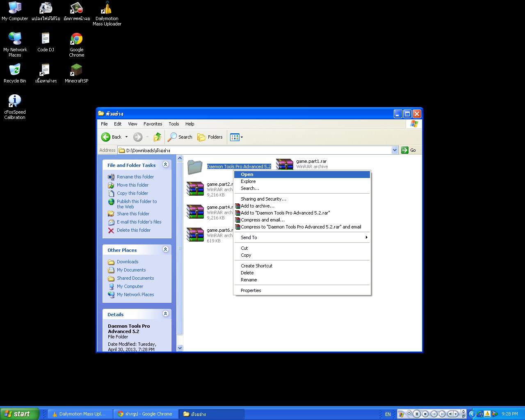Open the File menu
The image size is (525, 420).
(104, 124)
